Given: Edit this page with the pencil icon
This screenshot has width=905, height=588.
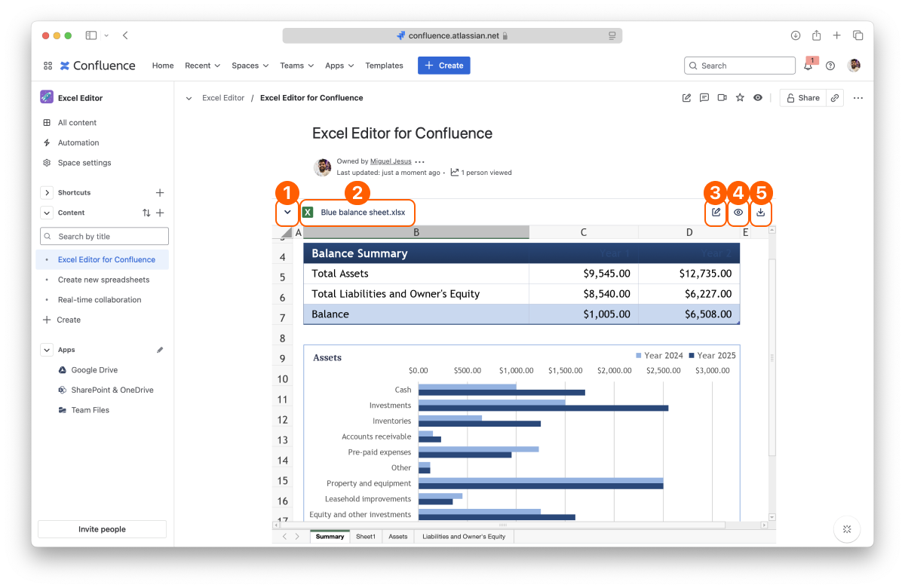Looking at the screenshot, I should coord(686,98).
